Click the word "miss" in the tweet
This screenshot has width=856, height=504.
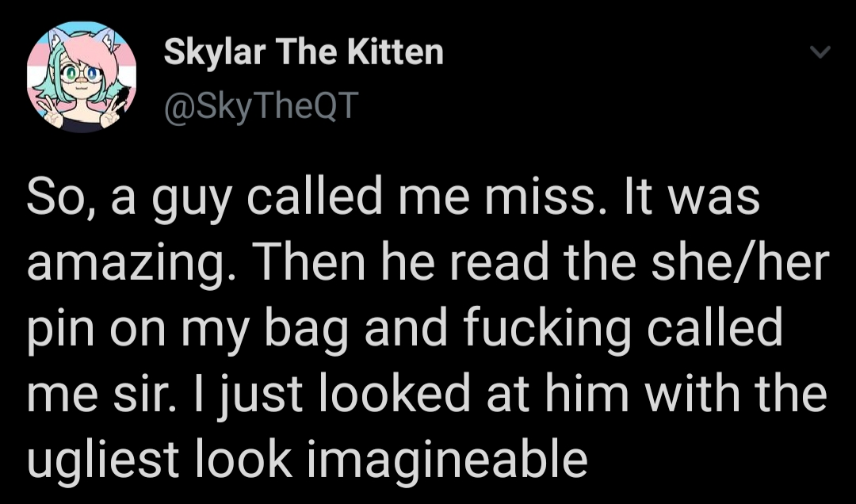[537, 197]
